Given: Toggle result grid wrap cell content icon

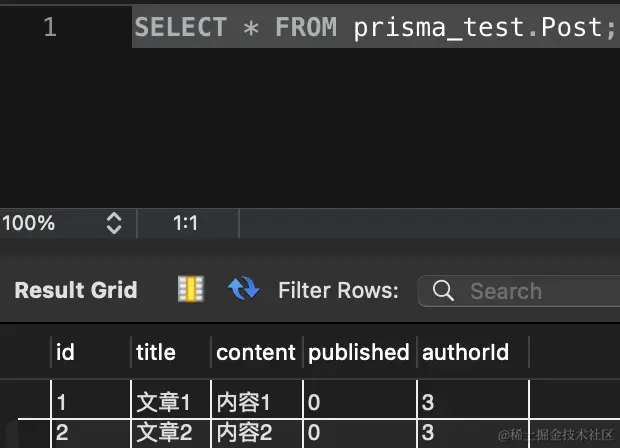Looking at the screenshot, I should [x=191, y=289].
